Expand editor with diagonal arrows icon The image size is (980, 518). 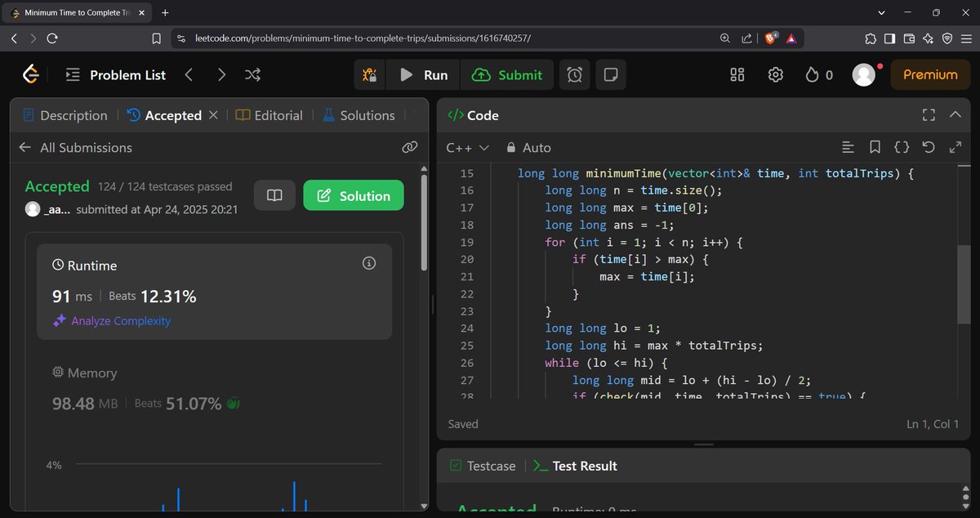coord(955,148)
